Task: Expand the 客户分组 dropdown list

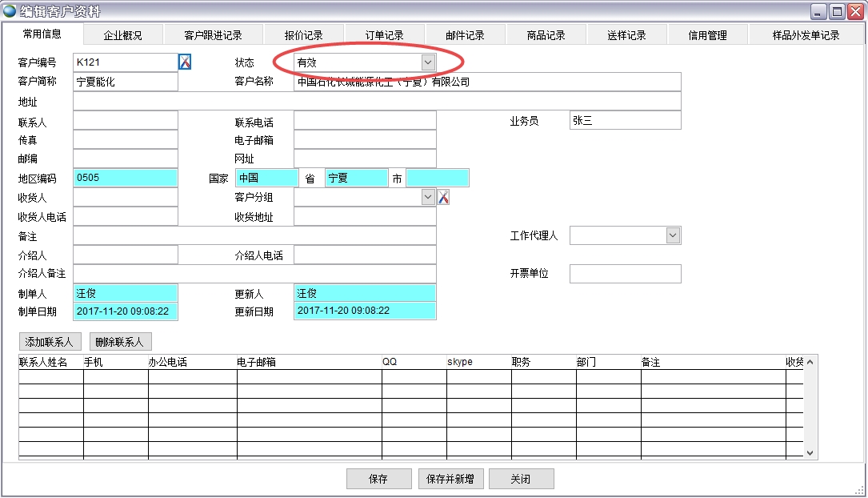Action: point(428,197)
